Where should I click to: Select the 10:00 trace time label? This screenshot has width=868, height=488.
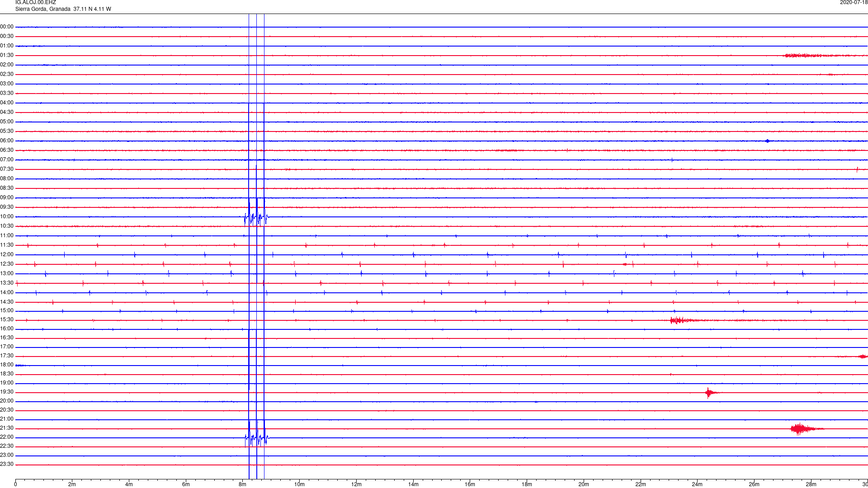(x=7, y=217)
